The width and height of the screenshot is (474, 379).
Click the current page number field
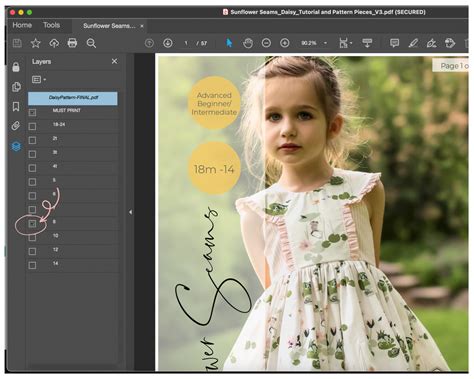(186, 43)
